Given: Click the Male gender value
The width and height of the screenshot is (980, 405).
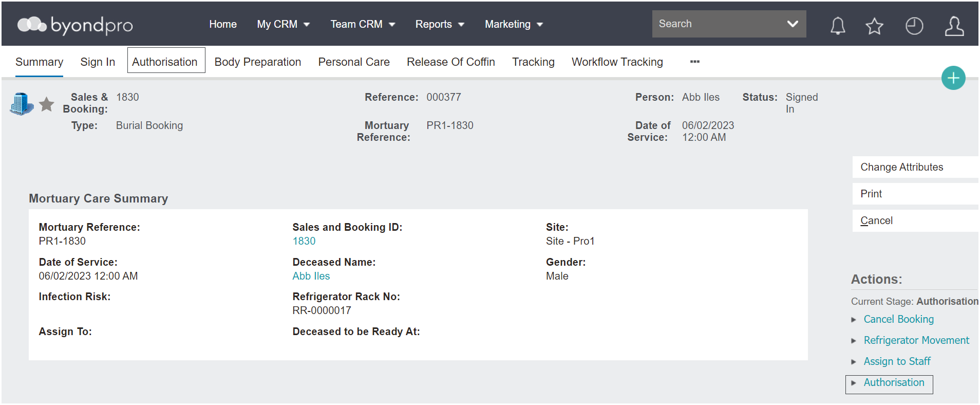Looking at the screenshot, I should coord(557,276).
